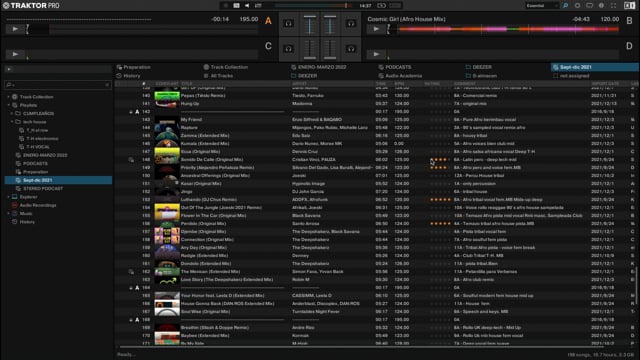Clear the browser search with the X

click(x=107, y=84)
